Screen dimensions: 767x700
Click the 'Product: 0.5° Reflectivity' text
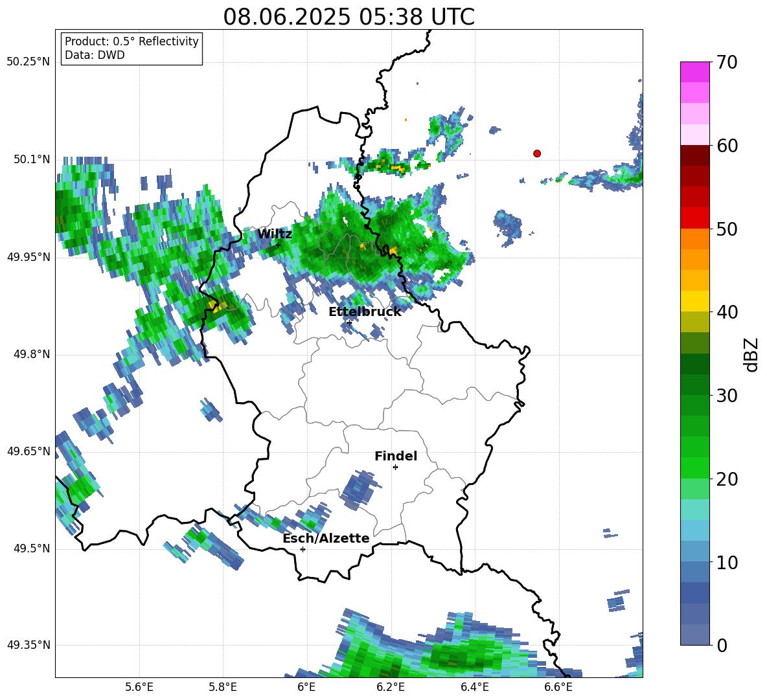pos(132,41)
